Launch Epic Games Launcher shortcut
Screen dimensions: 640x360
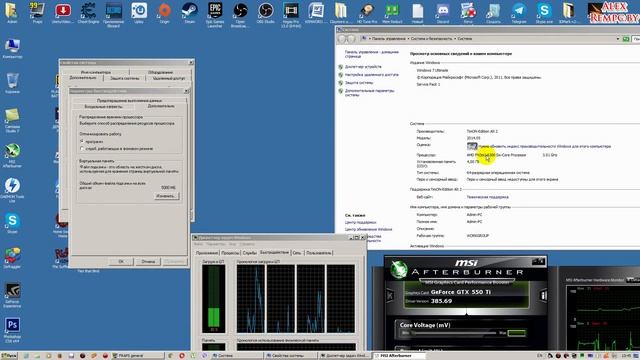215,15
